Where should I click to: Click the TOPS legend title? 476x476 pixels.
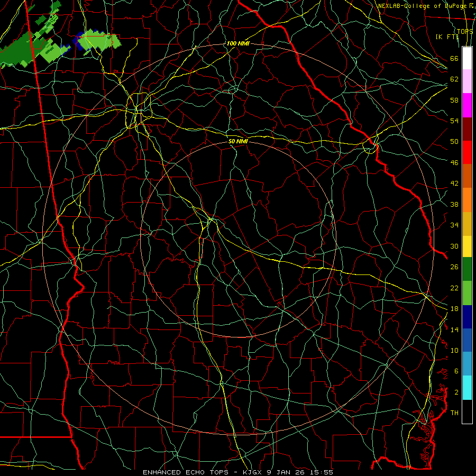point(465,31)
